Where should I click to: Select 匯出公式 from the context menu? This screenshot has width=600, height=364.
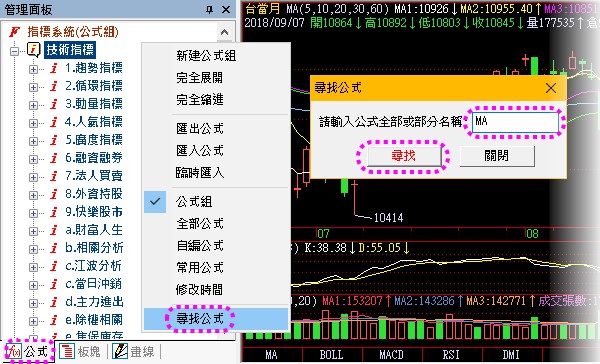200,129
